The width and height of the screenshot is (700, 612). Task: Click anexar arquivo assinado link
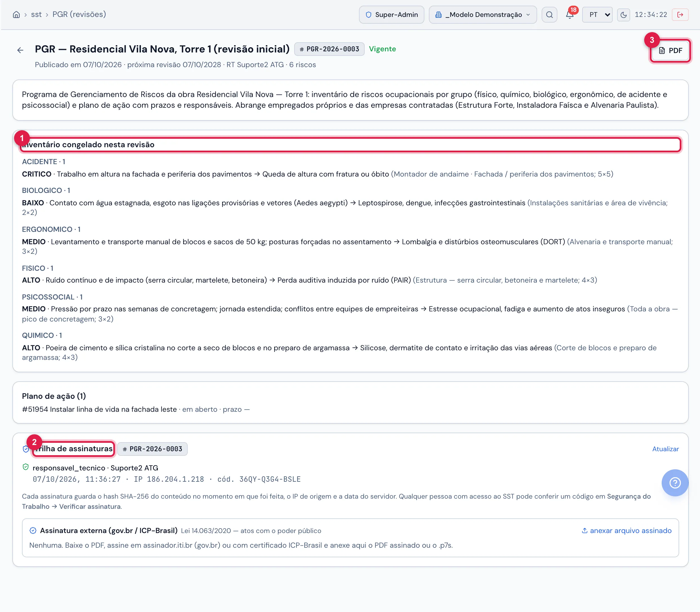tap(627, 530)
